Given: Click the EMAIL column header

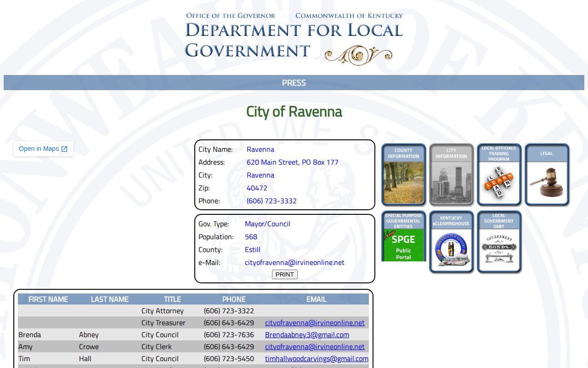Looking at the screenshot, I should (x=317, y=299).
